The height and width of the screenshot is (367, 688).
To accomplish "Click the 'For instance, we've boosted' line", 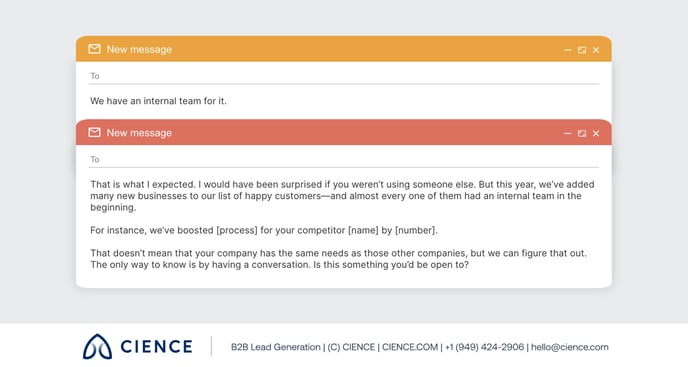I will coord(264,230).
